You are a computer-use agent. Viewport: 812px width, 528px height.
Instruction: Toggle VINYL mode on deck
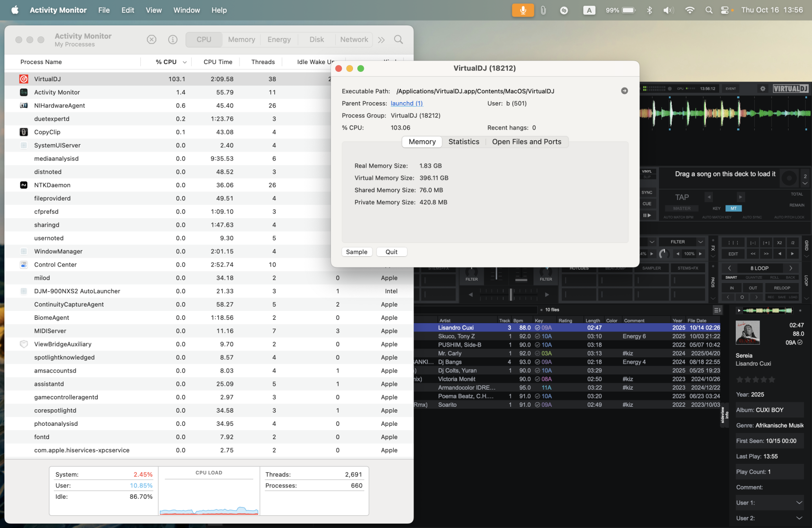click(647, 172)
